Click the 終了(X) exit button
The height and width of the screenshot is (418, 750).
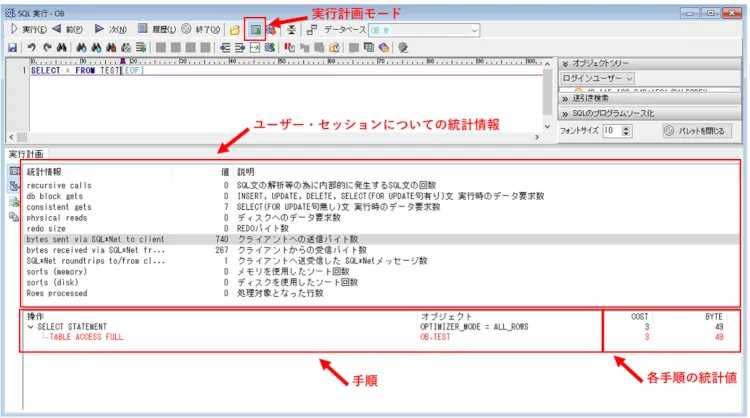201,30
